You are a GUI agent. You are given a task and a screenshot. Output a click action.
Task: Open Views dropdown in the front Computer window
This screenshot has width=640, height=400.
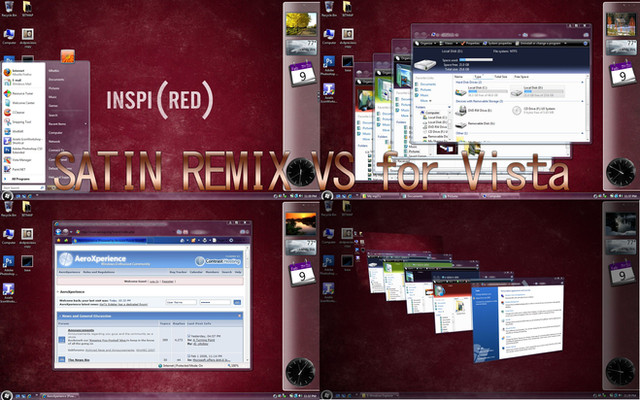click(450, 43)
